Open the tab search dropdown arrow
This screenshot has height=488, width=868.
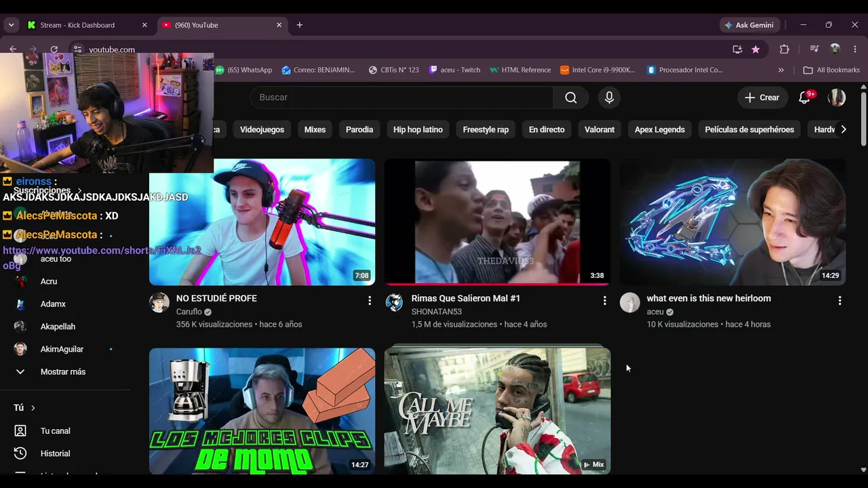pyautogui.click(x=11, y=25)
